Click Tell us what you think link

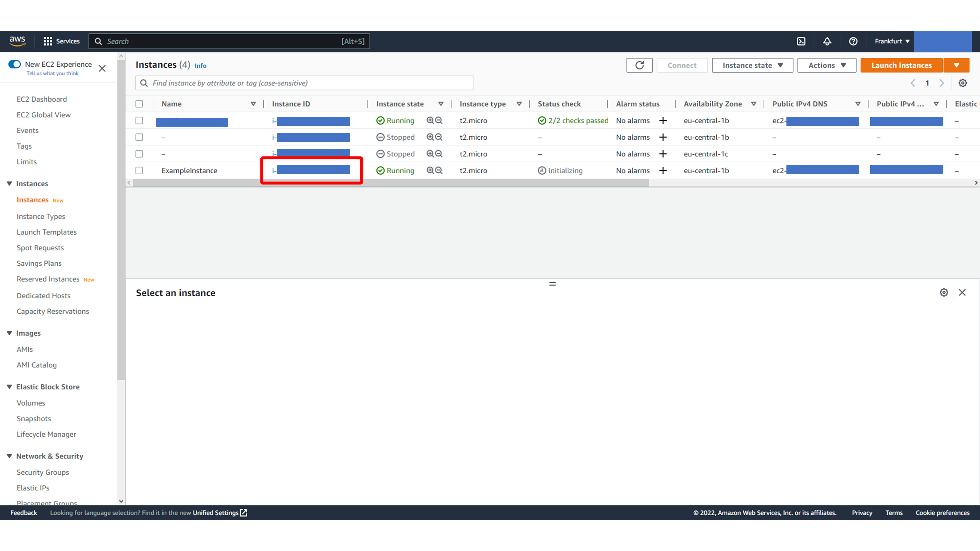[52, 73]
